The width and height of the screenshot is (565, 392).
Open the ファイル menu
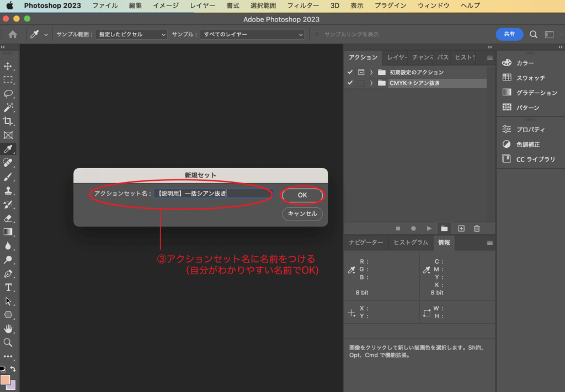click(x=105, y=6)
